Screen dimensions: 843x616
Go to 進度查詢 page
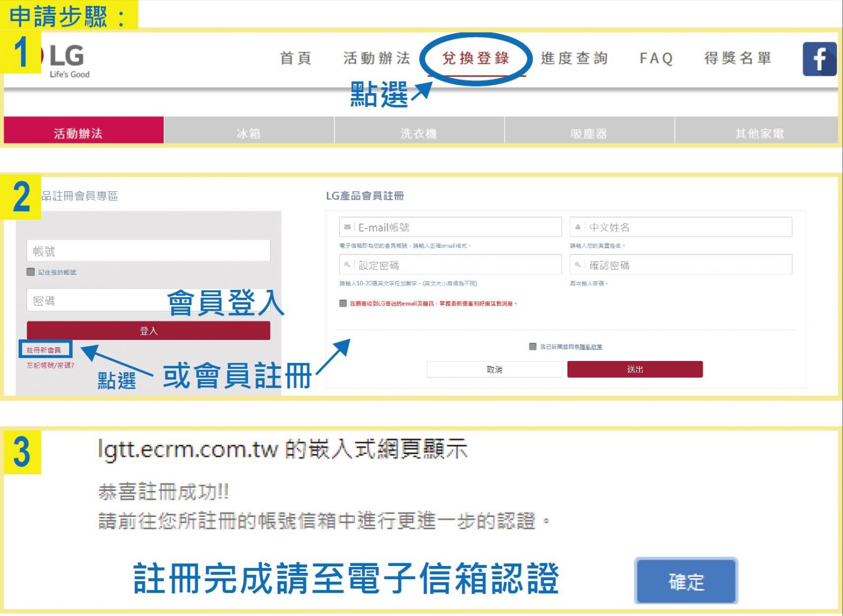tap(574, 58)
